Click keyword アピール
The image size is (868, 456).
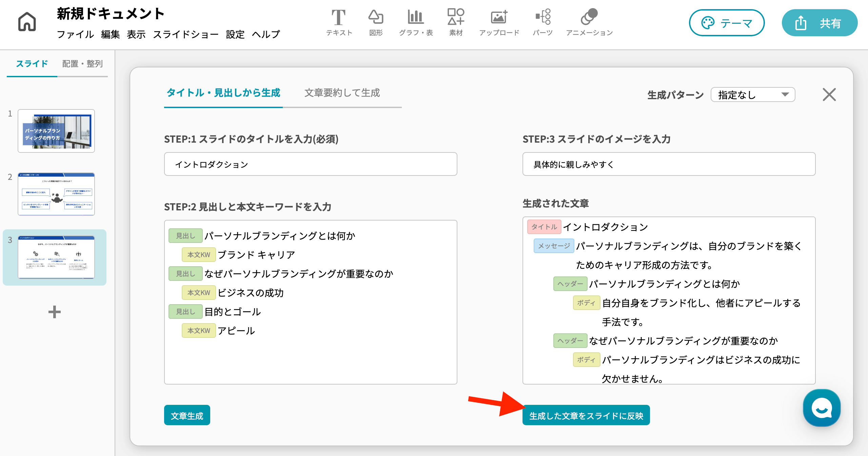236,331
